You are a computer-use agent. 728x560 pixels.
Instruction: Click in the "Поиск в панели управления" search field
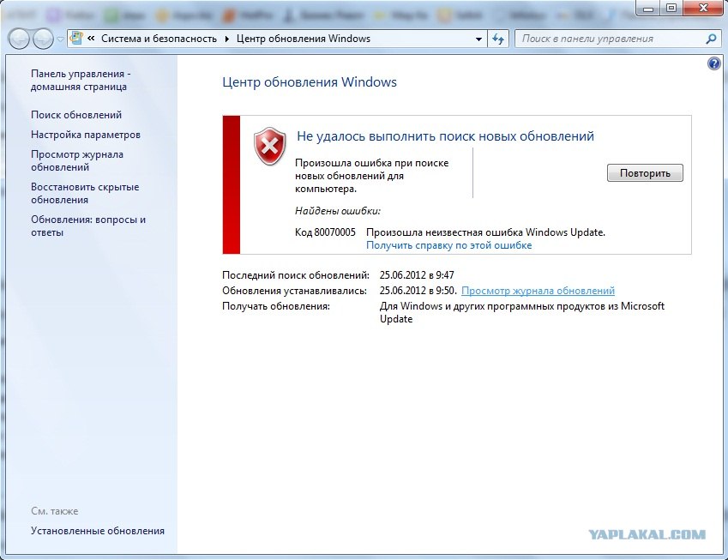click(610, 39)
